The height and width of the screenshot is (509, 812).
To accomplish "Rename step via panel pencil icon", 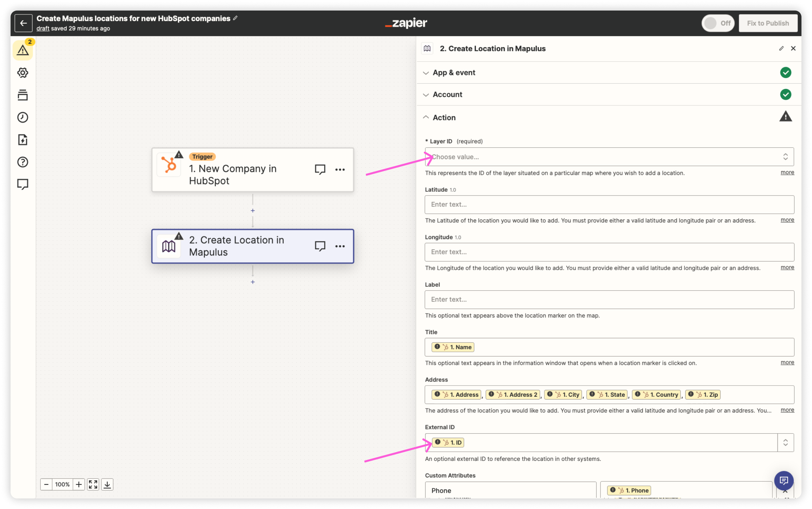I will 781,48.
